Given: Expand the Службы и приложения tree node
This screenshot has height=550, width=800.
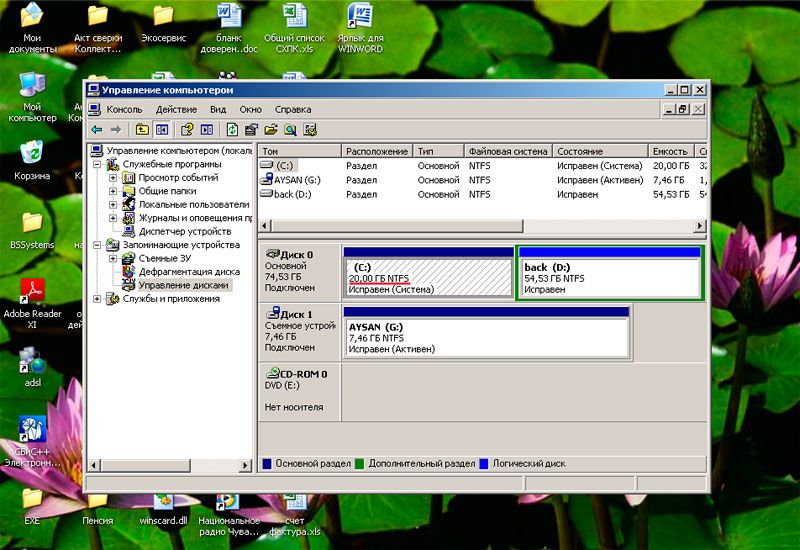Looking at the screenshot, I should pyautogui.click(x=97, y=299).
